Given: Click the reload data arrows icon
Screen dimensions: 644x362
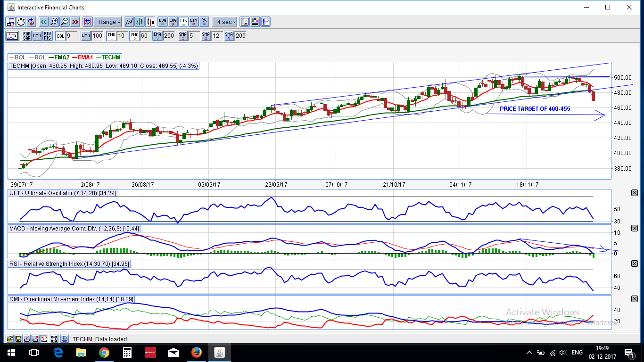Looking at the screenshot, I should pyautogui.click(x=31, y=22).
